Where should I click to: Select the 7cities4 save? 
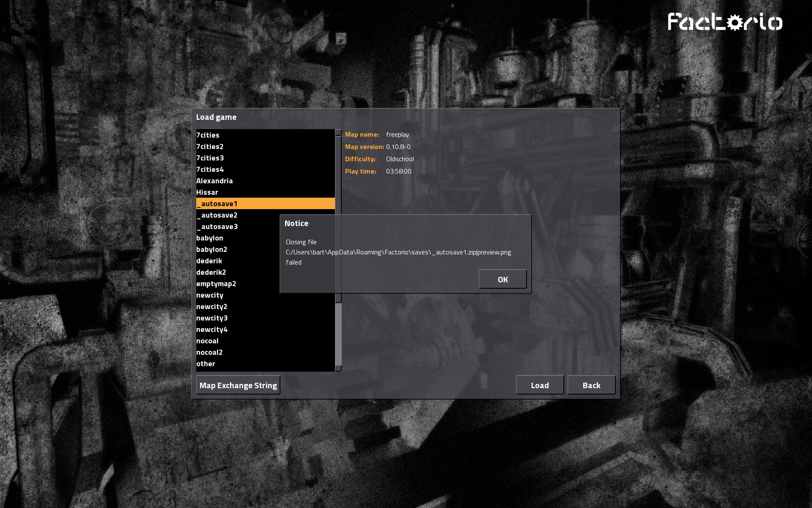[x=266, y=169]
